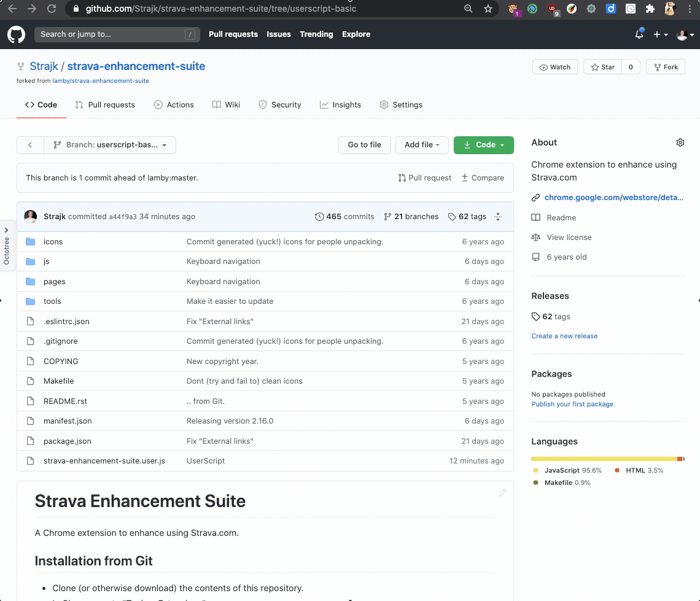
Task: Click Compare in the branch banner
Action: point(483,178)
